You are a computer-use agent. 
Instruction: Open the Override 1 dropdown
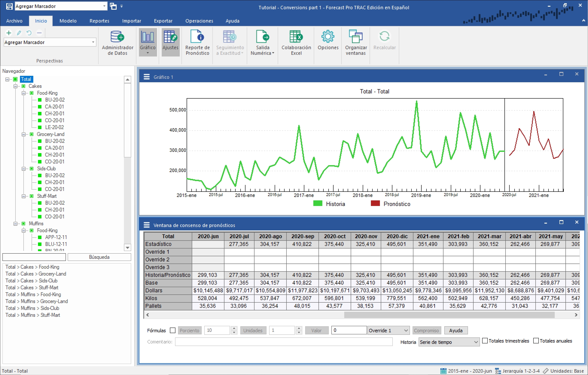388,330
